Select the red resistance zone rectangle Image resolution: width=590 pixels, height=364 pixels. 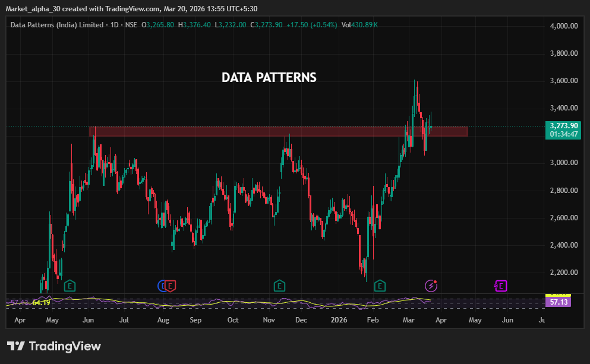pyautogui.click(x=279, y=131)
